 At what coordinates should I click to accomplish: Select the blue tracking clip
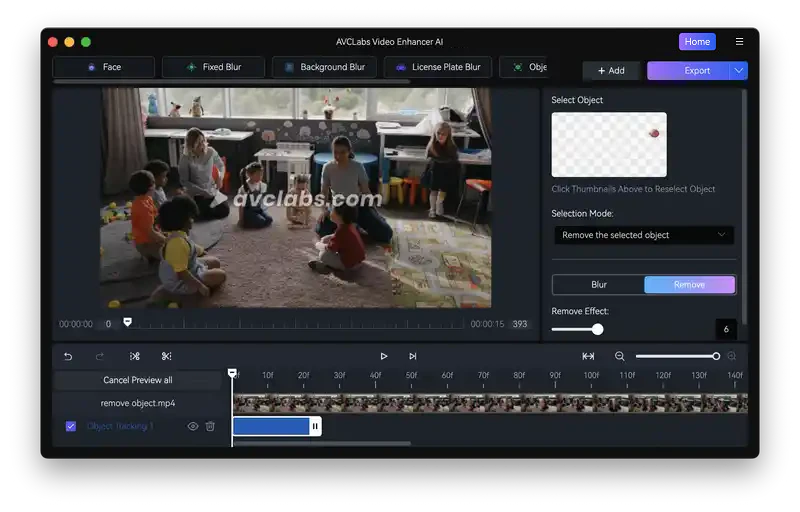[271, 426]
